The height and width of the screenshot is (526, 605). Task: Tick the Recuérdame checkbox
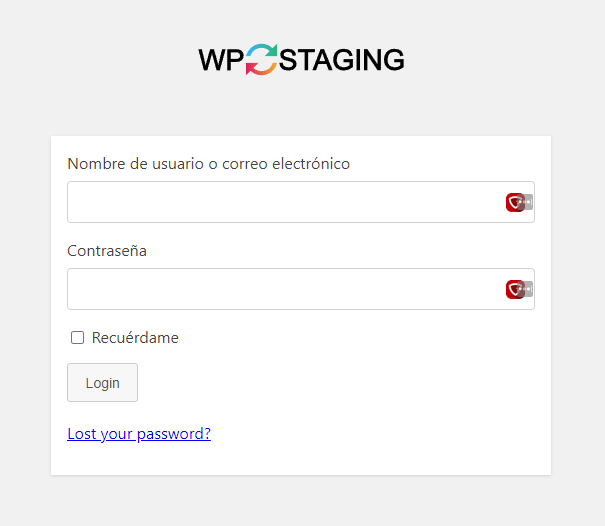(x=78, y=337)
